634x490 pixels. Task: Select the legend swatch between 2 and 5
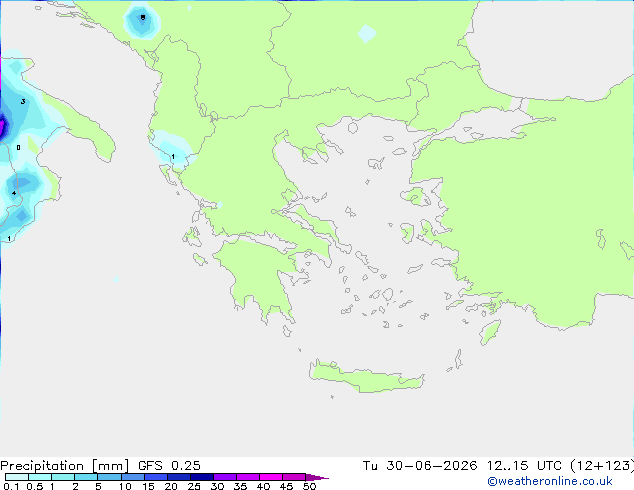(x=86, y=477)
